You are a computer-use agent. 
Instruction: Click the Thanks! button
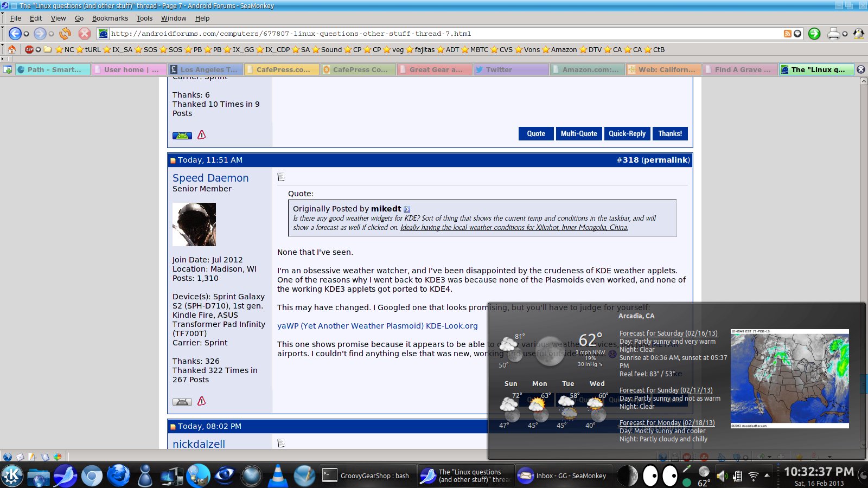[x=670, y=133]
